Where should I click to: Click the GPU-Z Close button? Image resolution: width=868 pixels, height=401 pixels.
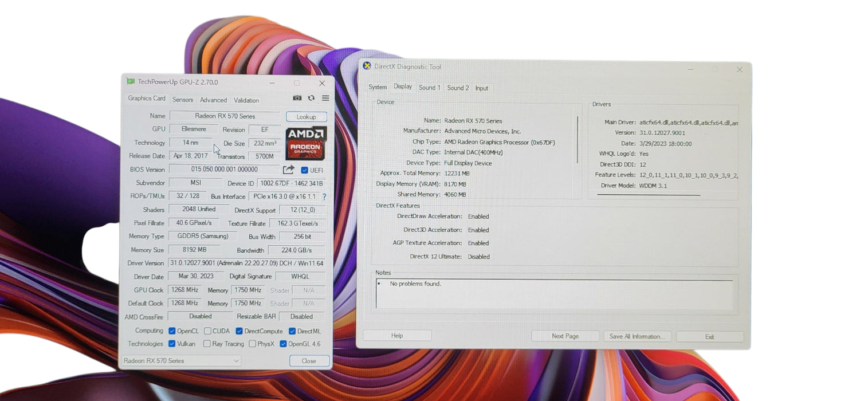coord(309,361)
